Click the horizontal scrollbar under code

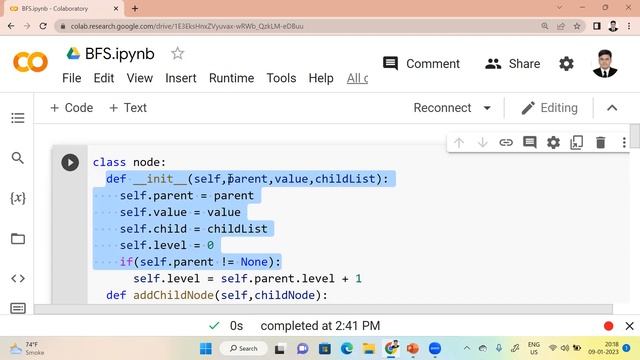(323, 309)
